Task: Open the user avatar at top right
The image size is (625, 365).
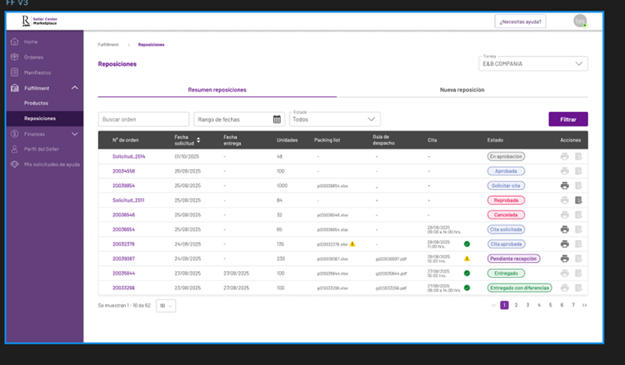Action: coord(580,21)
